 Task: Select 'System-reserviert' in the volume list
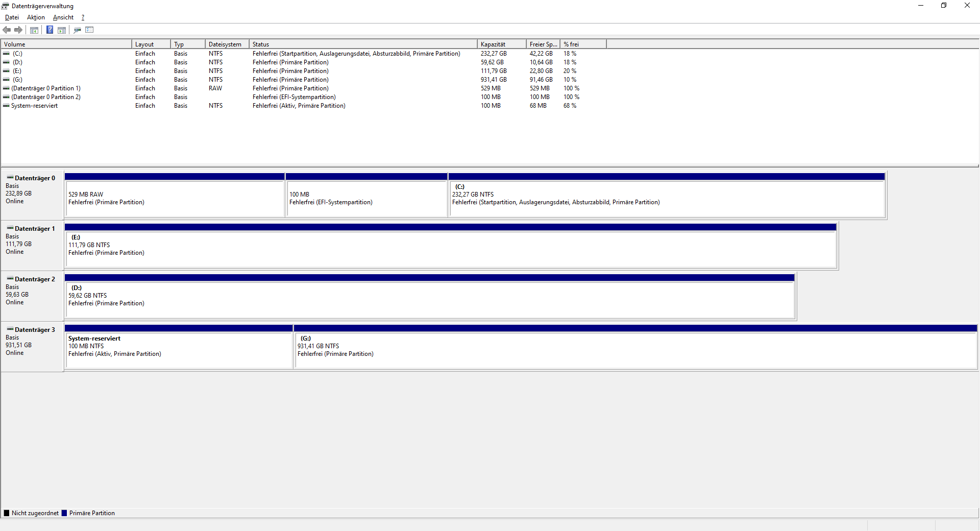(35, 106)
